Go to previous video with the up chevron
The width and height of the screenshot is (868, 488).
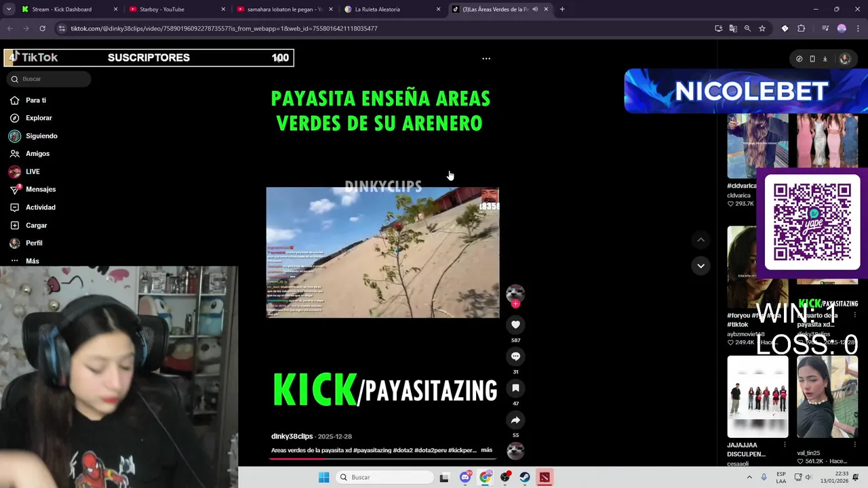(701, 240)
